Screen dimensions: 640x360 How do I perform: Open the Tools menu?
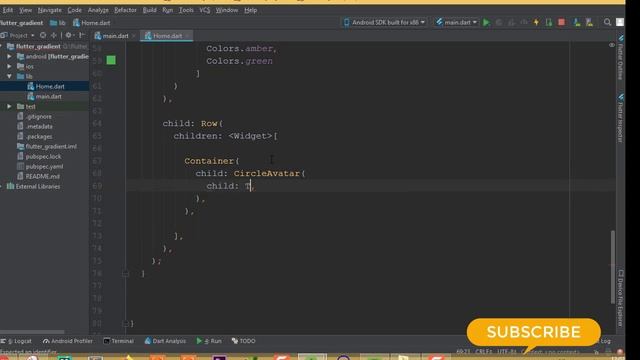click(186, 10)
